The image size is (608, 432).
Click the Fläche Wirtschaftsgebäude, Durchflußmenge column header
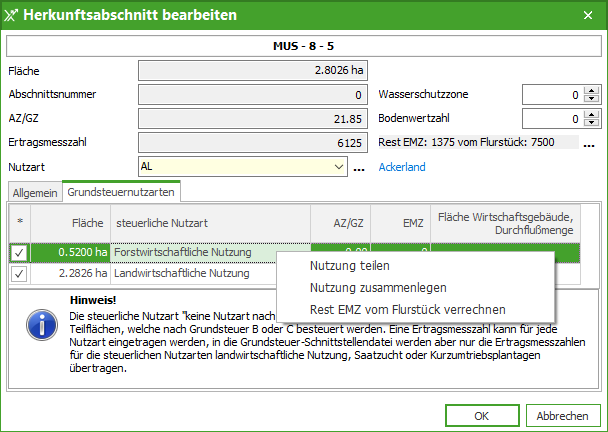506,223
